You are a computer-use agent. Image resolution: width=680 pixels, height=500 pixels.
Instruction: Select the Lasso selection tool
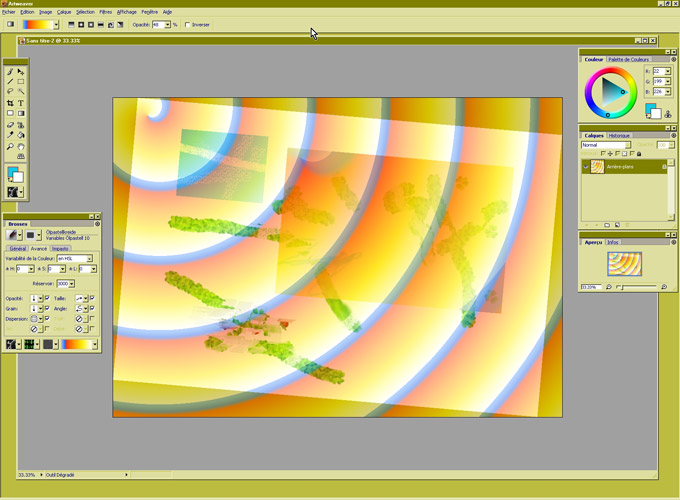coord(10,92)
